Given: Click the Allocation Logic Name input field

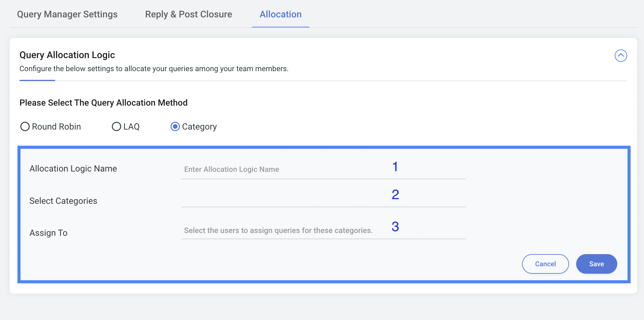Looking at the screenshot, I should tap(323, 169).
